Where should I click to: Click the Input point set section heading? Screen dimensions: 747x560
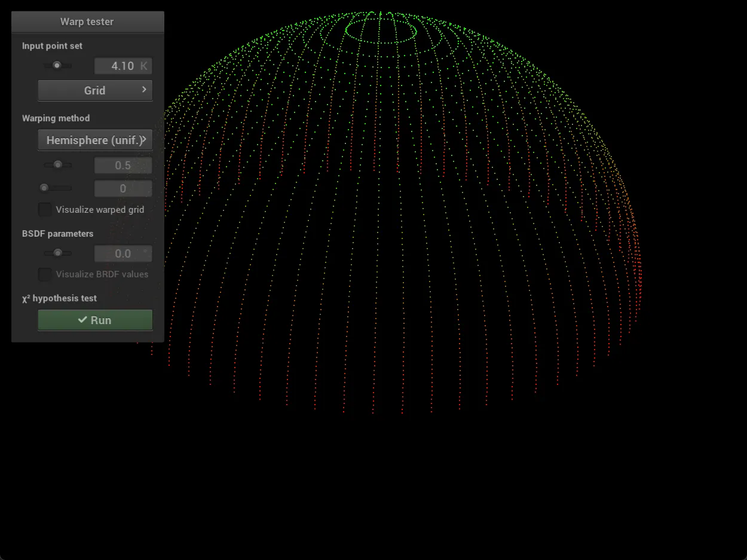(52, 45)
